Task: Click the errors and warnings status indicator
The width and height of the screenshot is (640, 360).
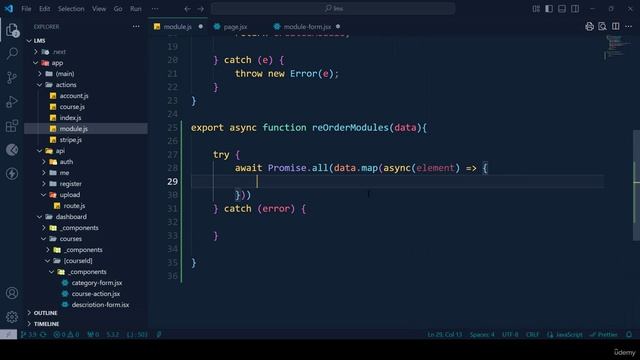Action: pyautogui.click(x=66, y=334)
